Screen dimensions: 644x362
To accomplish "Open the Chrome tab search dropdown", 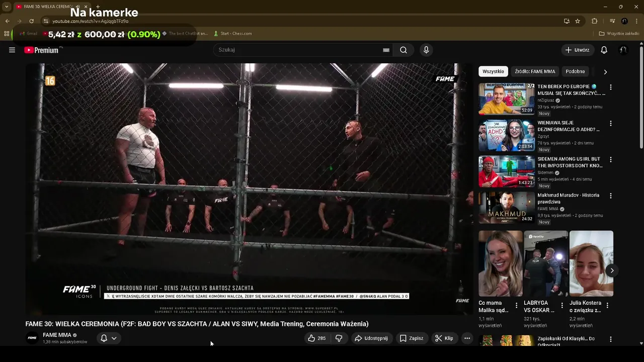I will pos(7,7).
